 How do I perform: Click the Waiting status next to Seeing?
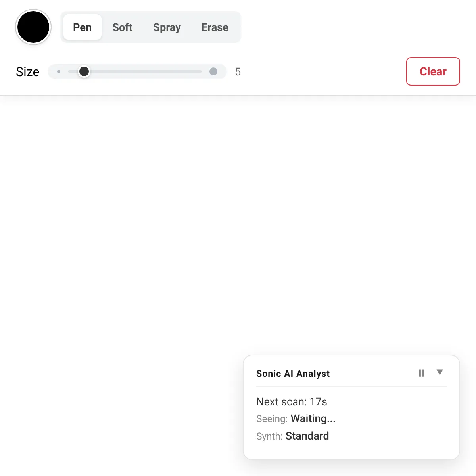click(313, 418)
